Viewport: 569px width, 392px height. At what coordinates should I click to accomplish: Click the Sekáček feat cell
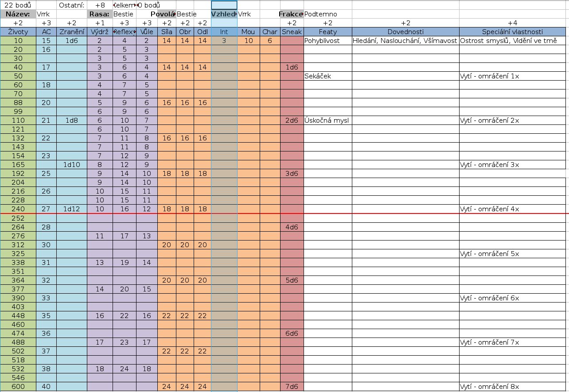point(327,76)
